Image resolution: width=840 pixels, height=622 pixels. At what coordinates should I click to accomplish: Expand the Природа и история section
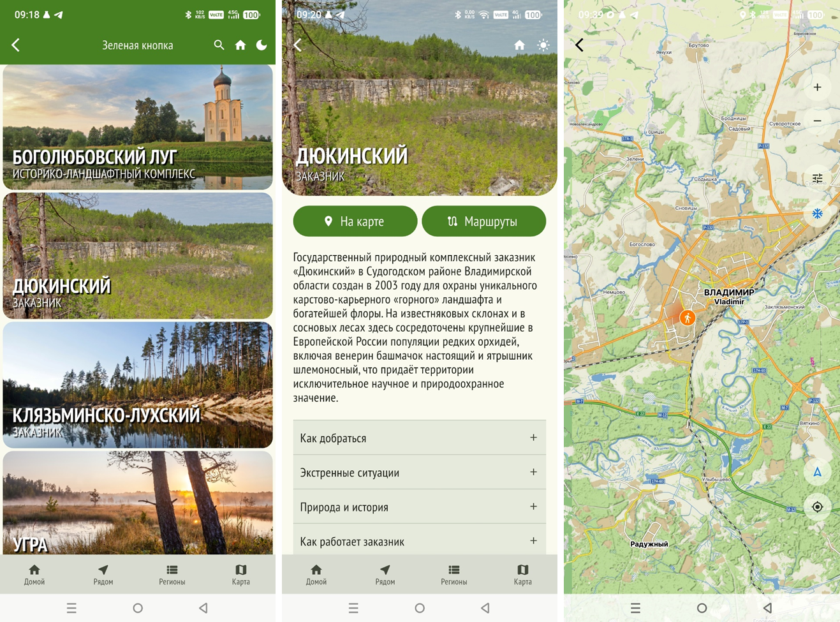click(x=420, y=507)
